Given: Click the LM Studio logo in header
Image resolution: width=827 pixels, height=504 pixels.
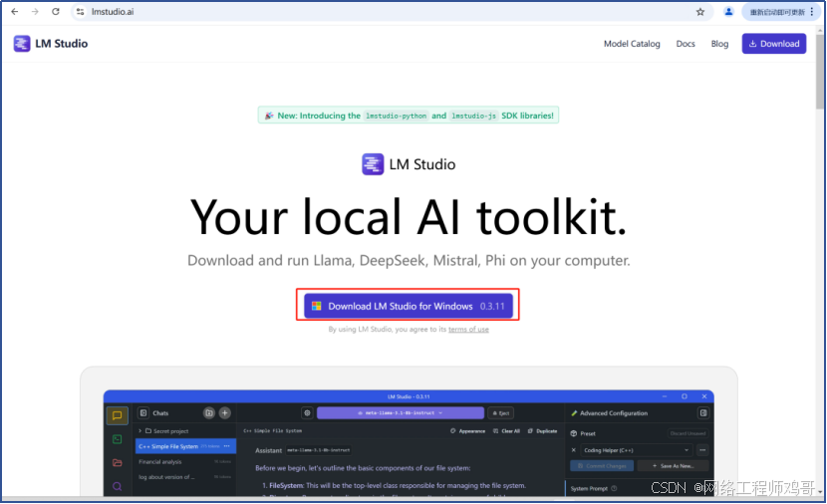Looking at the screenshot, I should 22,43.
